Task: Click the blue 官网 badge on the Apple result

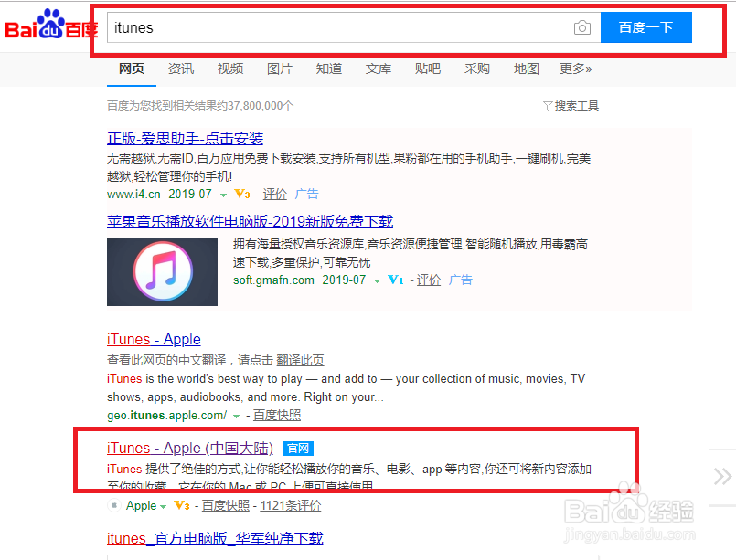Action: 297,448
